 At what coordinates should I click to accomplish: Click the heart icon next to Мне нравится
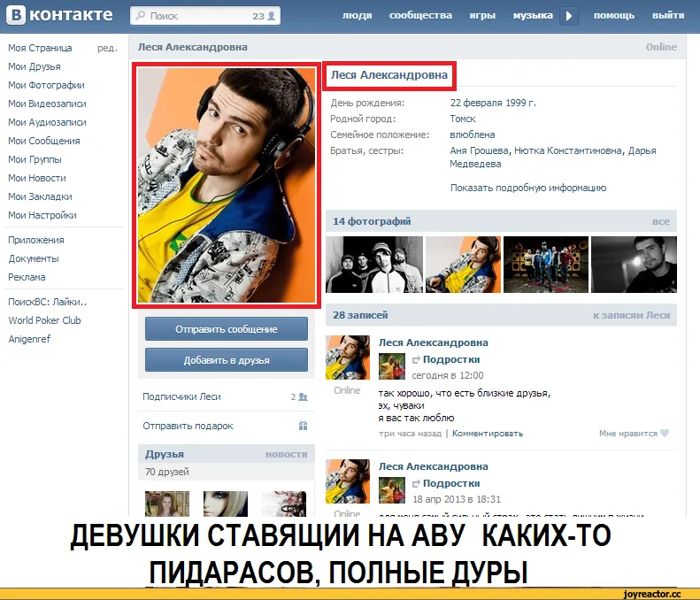665,433
